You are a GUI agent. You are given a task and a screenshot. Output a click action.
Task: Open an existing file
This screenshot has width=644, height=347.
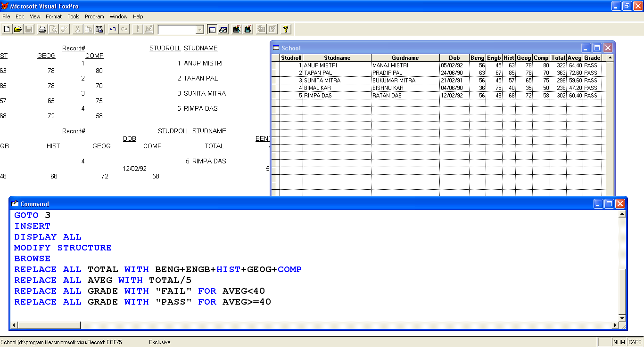tap(18, 29)
